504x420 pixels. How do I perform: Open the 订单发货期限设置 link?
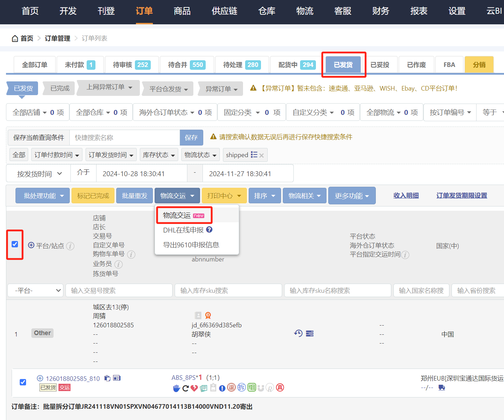[461, 195]
